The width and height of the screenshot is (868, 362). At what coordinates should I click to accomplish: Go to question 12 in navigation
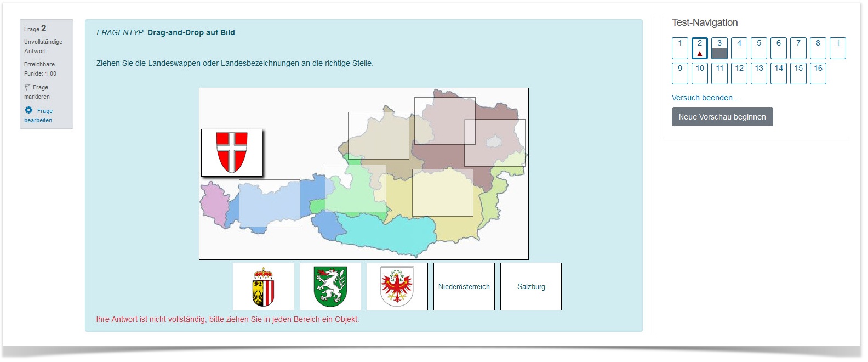[x=739, y=73]
